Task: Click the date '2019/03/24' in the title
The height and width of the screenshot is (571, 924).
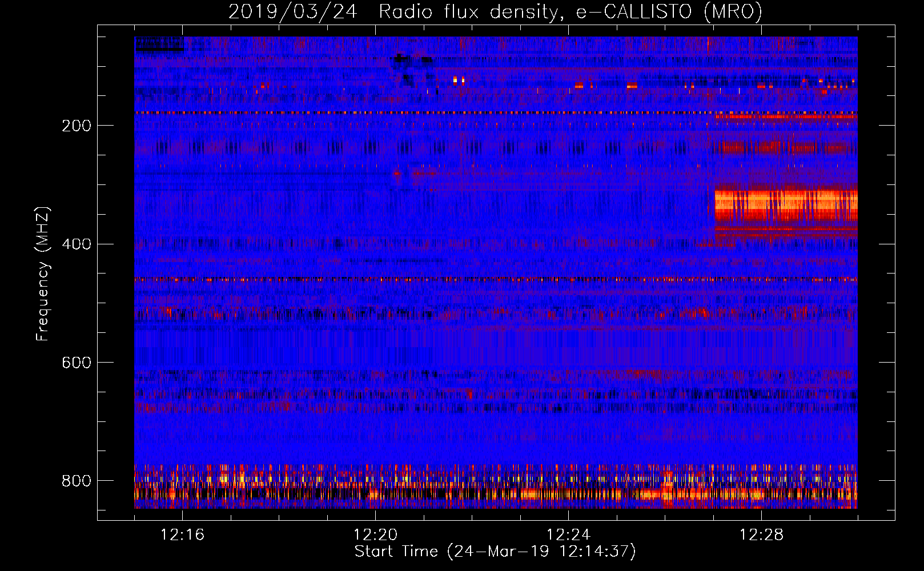Action: pyautogui.click(x=292, y=12)
